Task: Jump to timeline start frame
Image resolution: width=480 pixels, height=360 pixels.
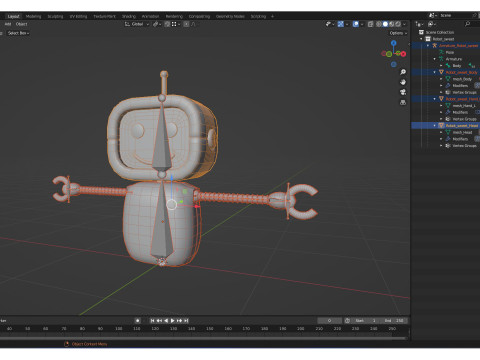Action: coord(152,321)
